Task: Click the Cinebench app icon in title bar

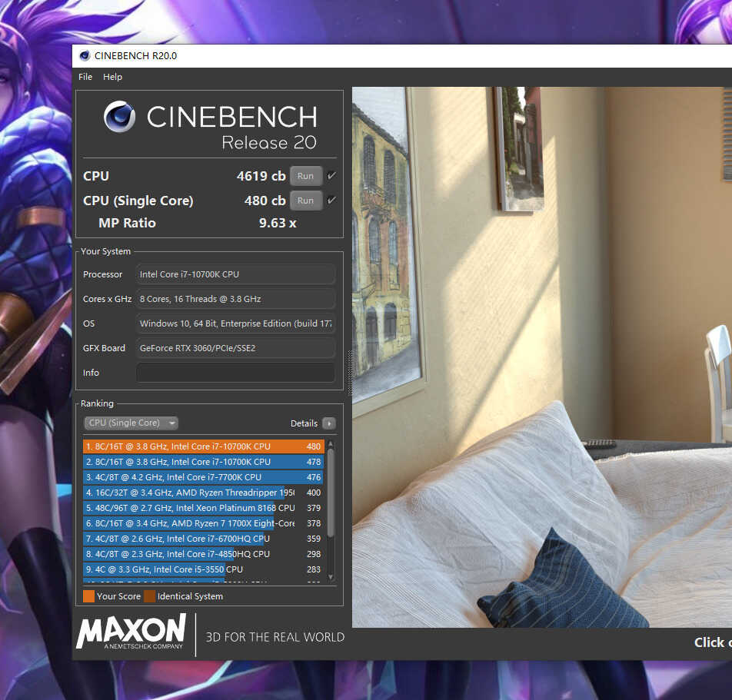Action: [85, 56]
